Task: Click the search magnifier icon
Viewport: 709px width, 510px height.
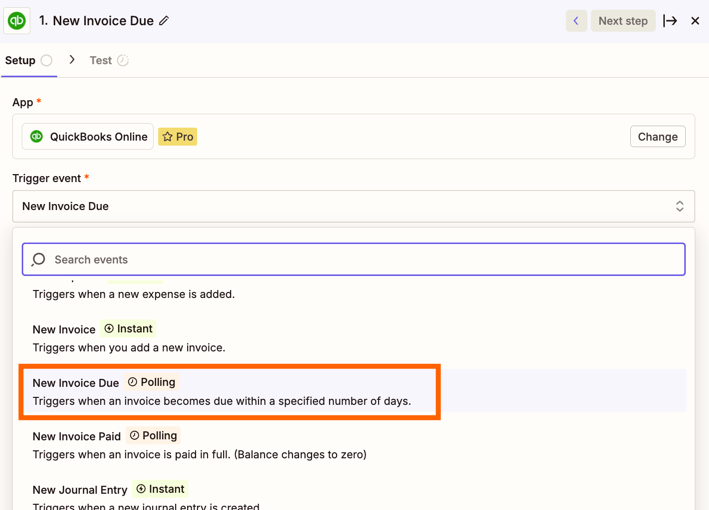Action: pyautogui.click(x=38, y=260)
